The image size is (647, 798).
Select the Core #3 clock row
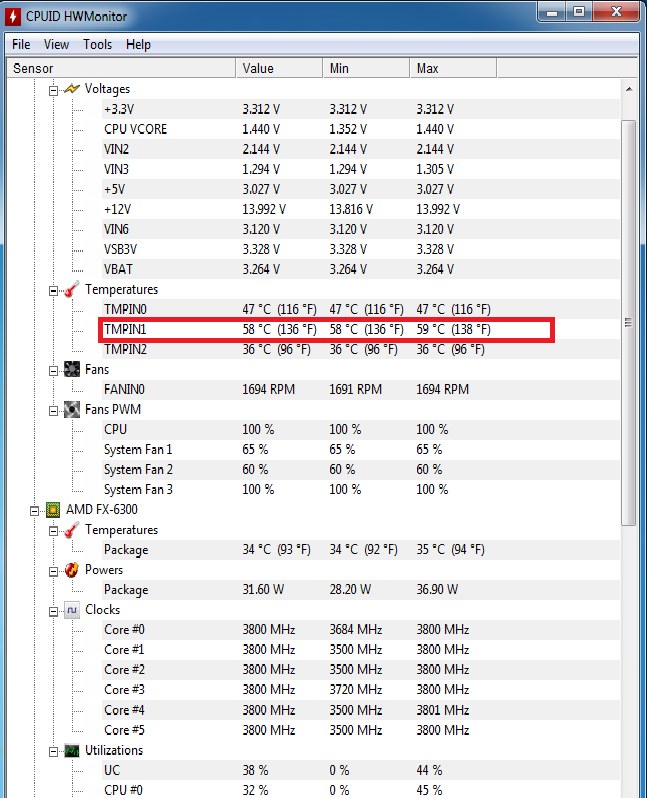[x=360, y=690]
